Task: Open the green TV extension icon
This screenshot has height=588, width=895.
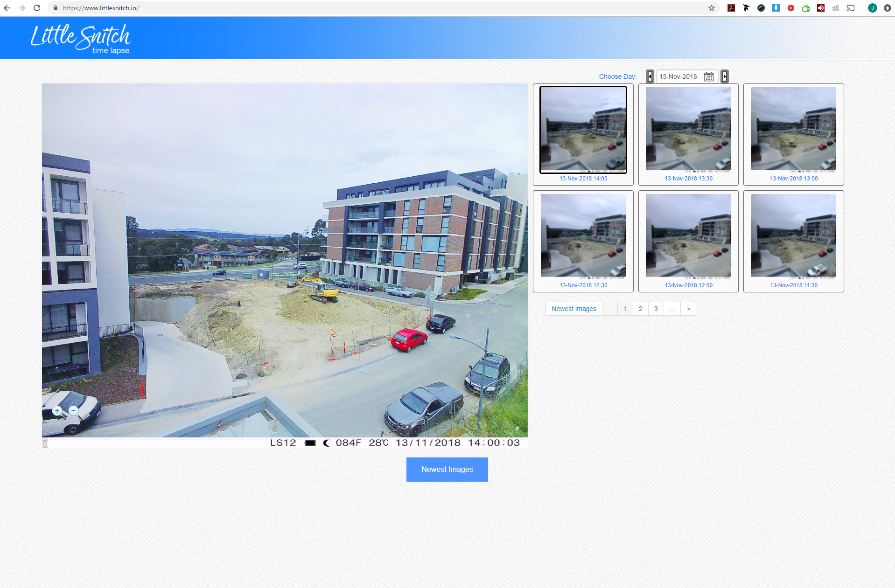Action: tap(805, 8)
